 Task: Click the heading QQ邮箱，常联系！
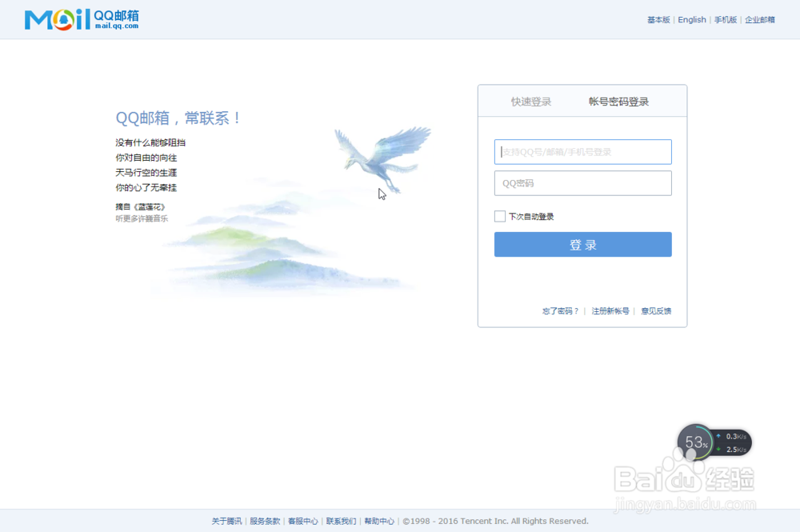pos(178,118)
